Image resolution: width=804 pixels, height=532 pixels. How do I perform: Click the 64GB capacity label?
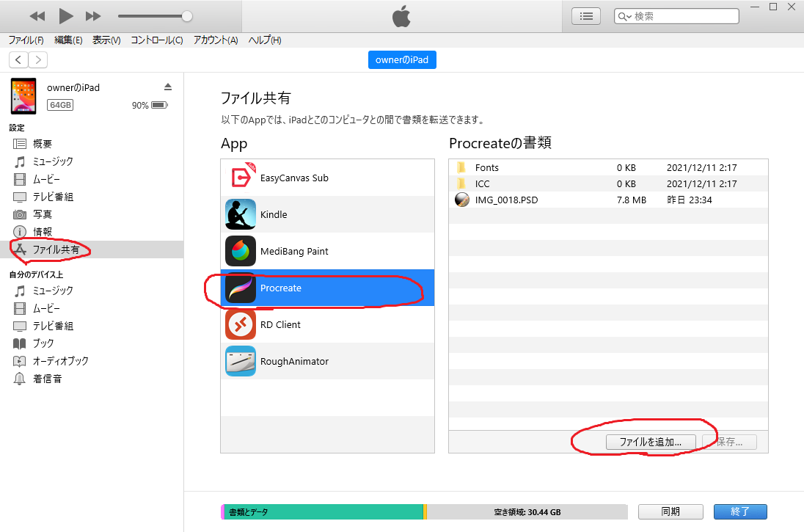click(x=60, y=105)
